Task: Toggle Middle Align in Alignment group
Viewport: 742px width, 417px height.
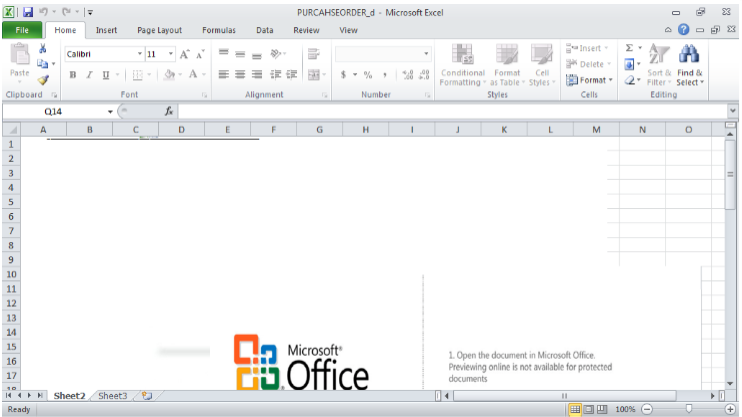Action: click(x=240, y=53)
